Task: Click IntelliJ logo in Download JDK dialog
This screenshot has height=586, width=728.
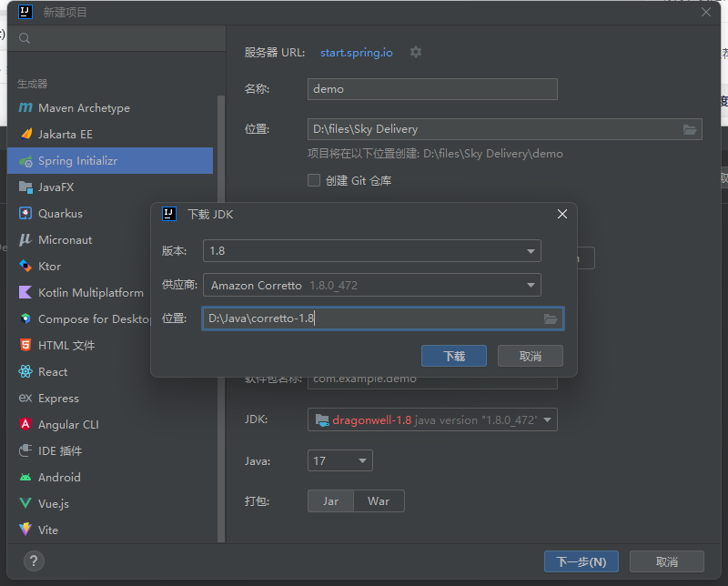Action: coord(169,214)
